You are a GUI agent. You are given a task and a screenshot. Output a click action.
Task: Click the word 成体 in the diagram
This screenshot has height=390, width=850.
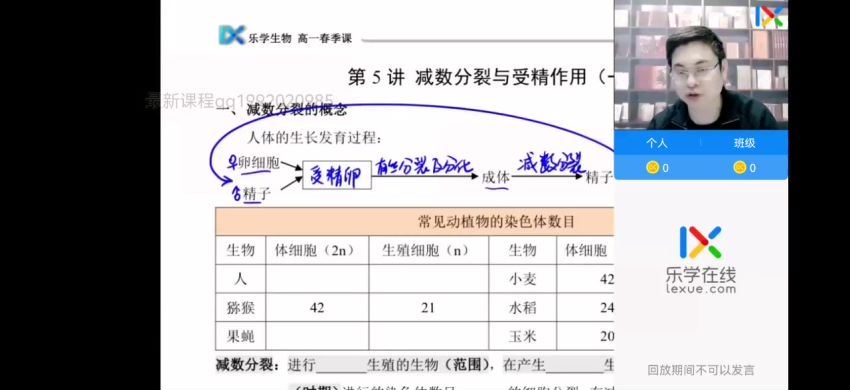click(496, 177)
